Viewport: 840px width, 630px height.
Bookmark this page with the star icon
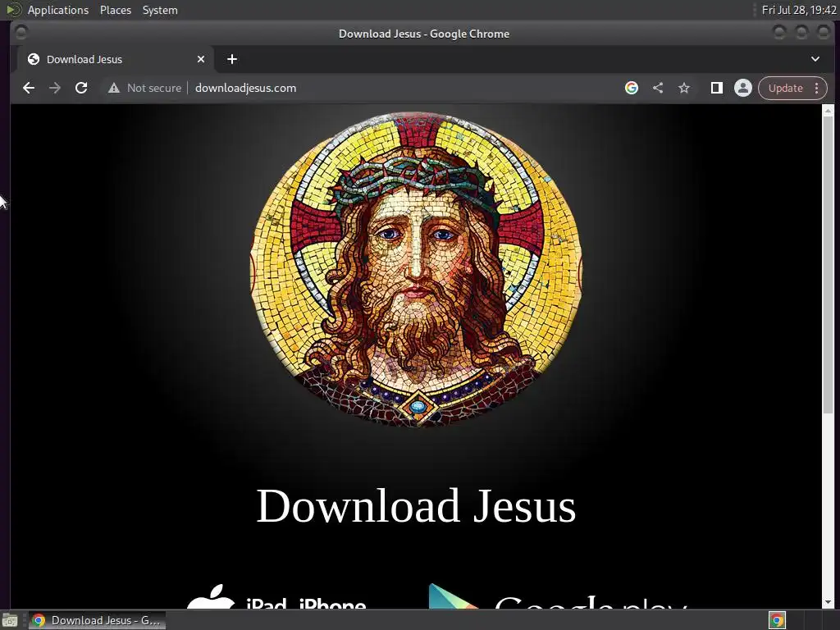(684, 88)
